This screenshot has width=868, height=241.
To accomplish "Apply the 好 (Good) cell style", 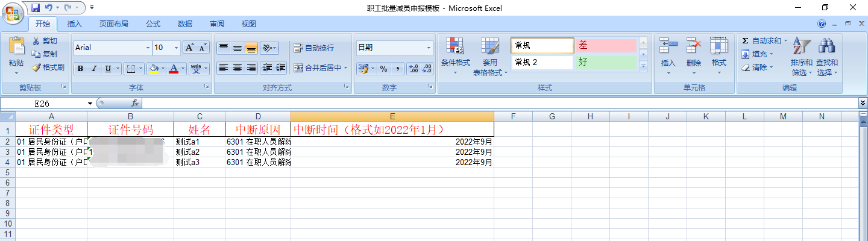I will click(605, 62).
